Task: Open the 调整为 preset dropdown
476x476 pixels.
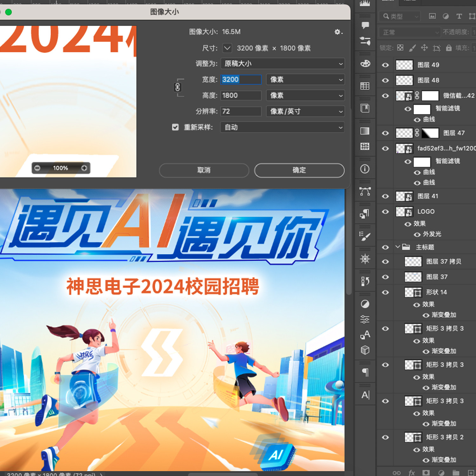Action: pyautogui.click(x=282, y=64)
